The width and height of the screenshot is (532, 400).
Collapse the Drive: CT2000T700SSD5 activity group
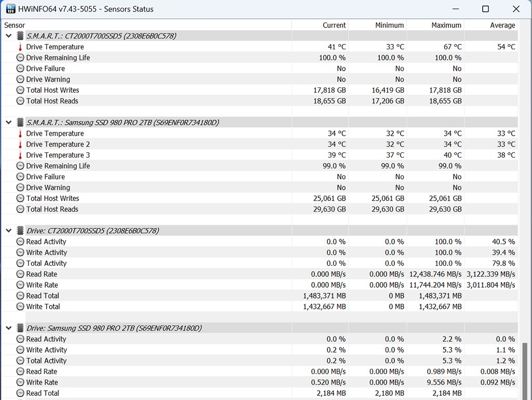point(9,231)
